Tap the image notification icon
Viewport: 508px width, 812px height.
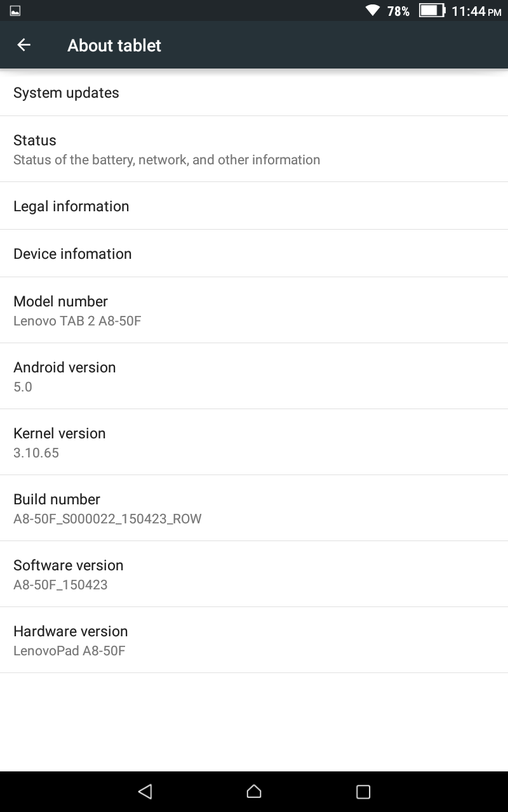point(15,10)
